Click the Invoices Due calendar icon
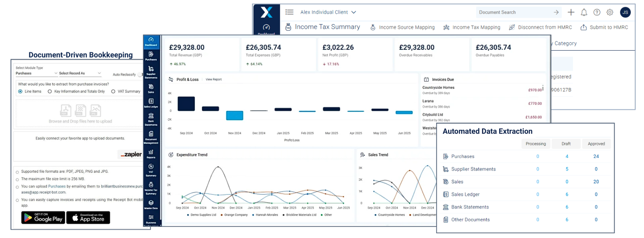The height and width of the screenshot is (238, 644). pyautogui.click(x=426, y=80)
